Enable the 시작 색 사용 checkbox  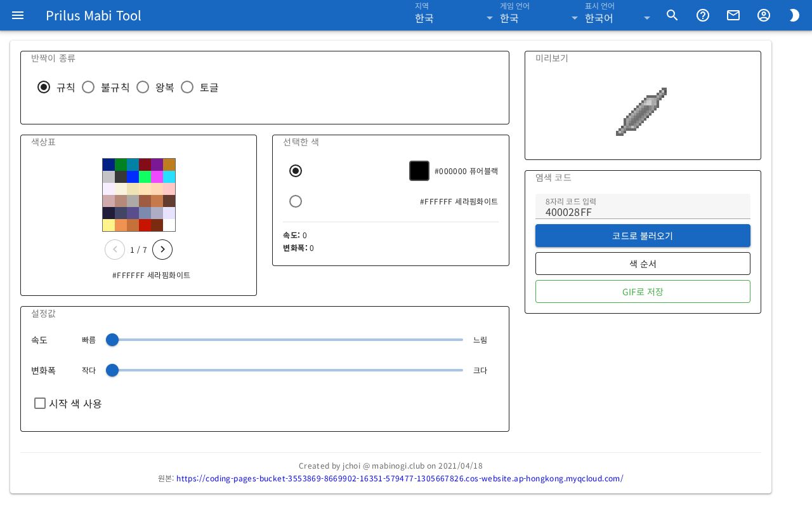tap(40, 403)
